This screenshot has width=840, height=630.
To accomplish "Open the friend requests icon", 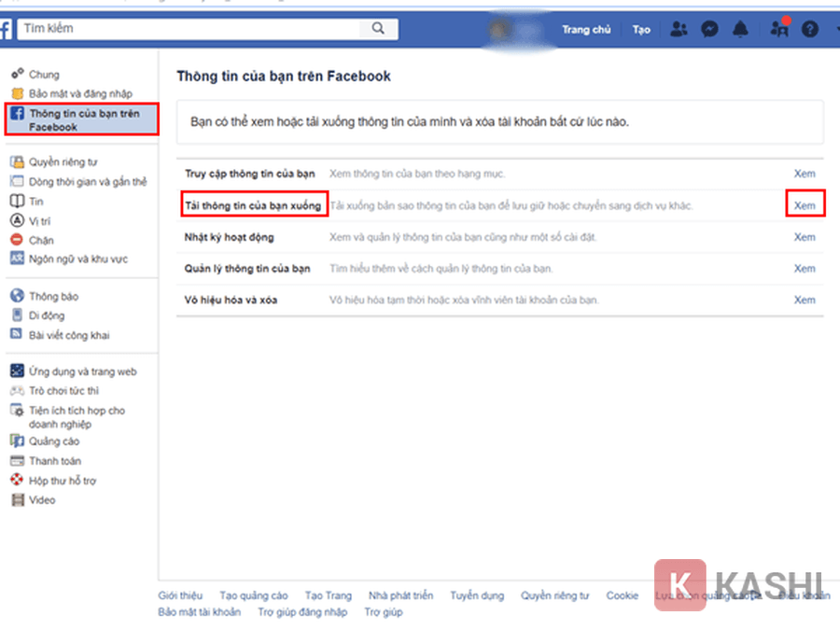I will coord(679,29).
